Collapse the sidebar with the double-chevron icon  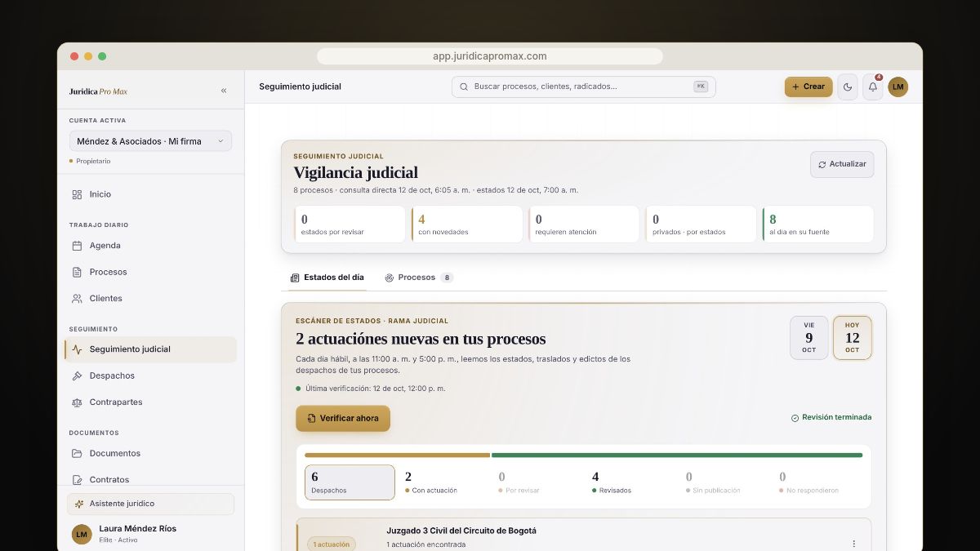pyautogui.click(x=224, y=91)
